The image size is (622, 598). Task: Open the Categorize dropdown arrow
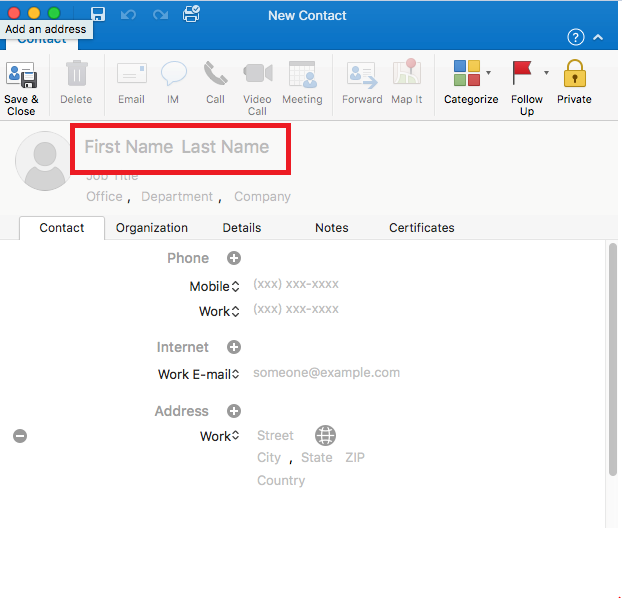coord(489,73)
